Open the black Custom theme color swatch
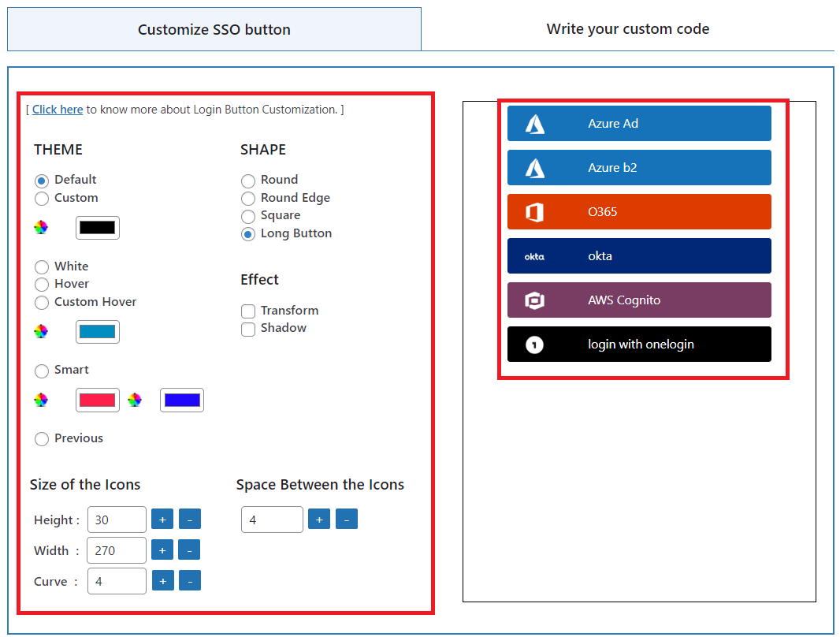Viewport: 840px width, 637px height. tap(98, 228)
